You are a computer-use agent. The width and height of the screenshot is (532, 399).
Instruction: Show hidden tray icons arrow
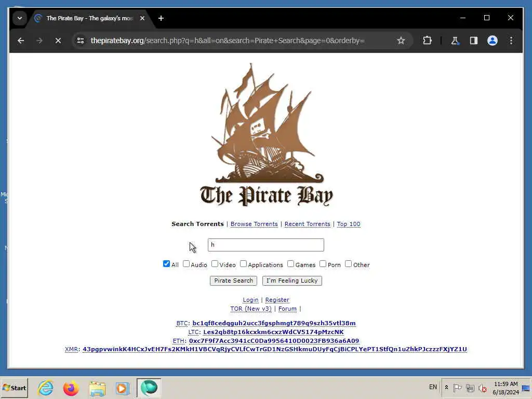pos(446,388)
